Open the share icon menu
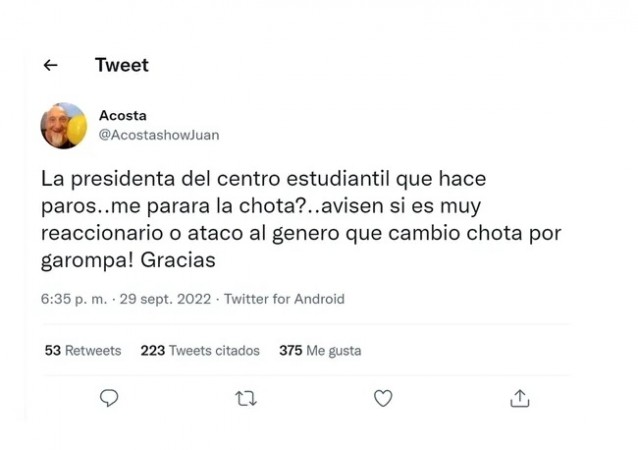Image resolution: width=638 pixels, height=450 pixels. click(519, 398)
